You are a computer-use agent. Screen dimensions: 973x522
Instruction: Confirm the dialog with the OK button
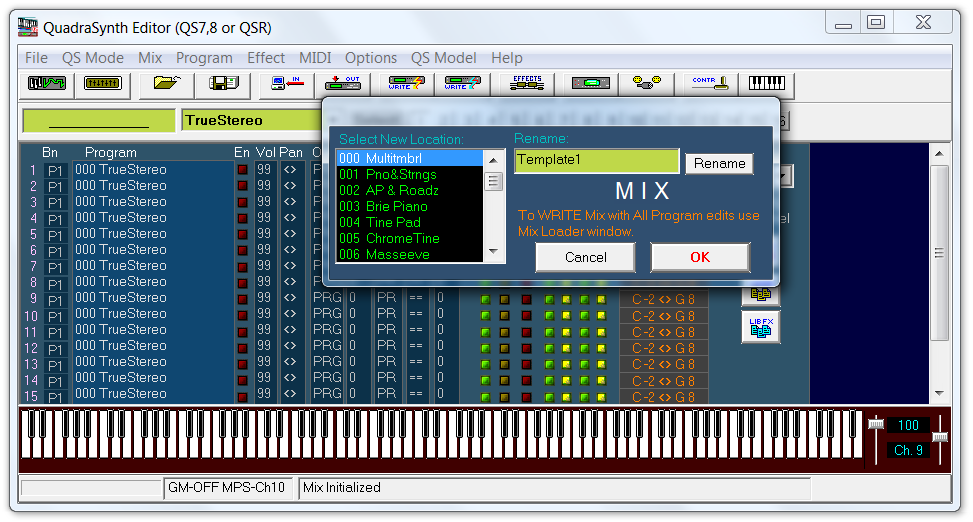point(699,257)
